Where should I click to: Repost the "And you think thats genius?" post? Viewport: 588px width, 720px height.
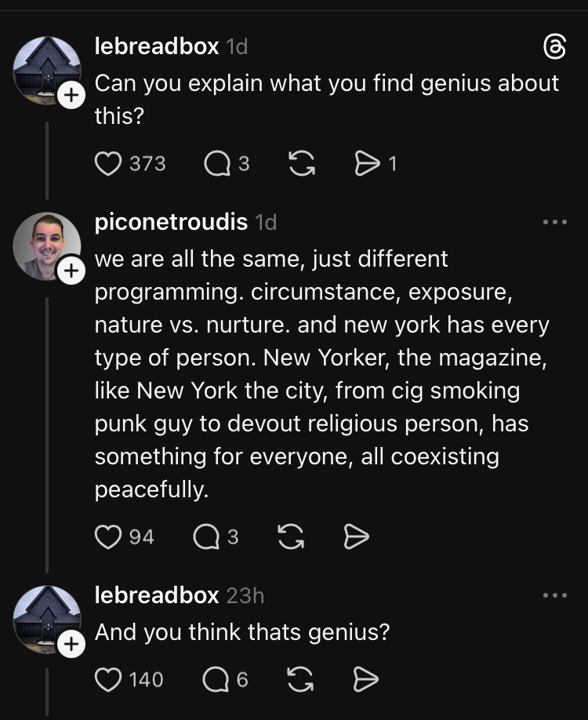(299, 679)
